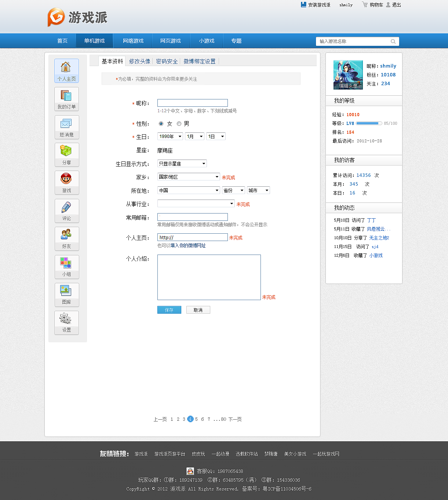This screenshot has width=448, height=500.
Task: Open 网页游戏 navigation item
Action: click(x=171, y=41)
